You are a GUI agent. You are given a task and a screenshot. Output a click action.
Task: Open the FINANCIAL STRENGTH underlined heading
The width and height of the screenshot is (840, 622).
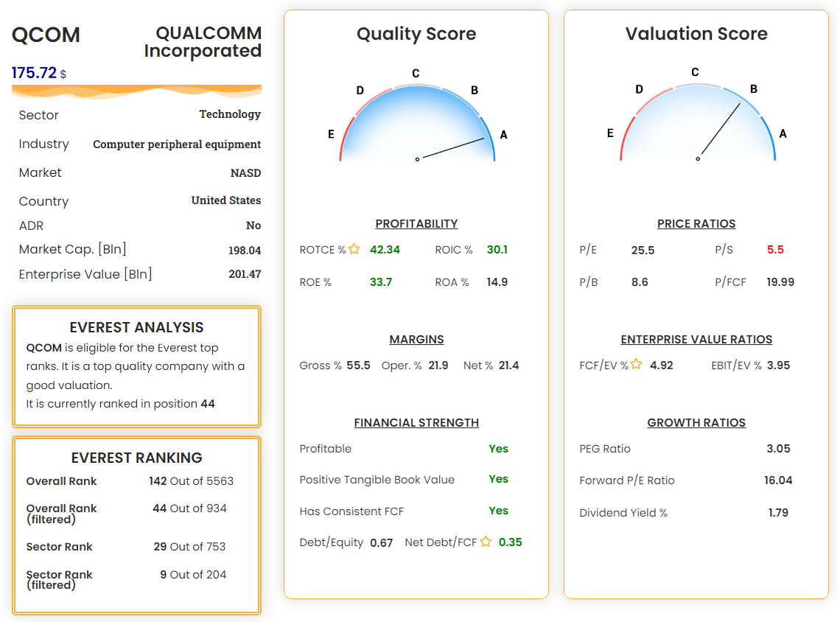(x=416, y=423)
